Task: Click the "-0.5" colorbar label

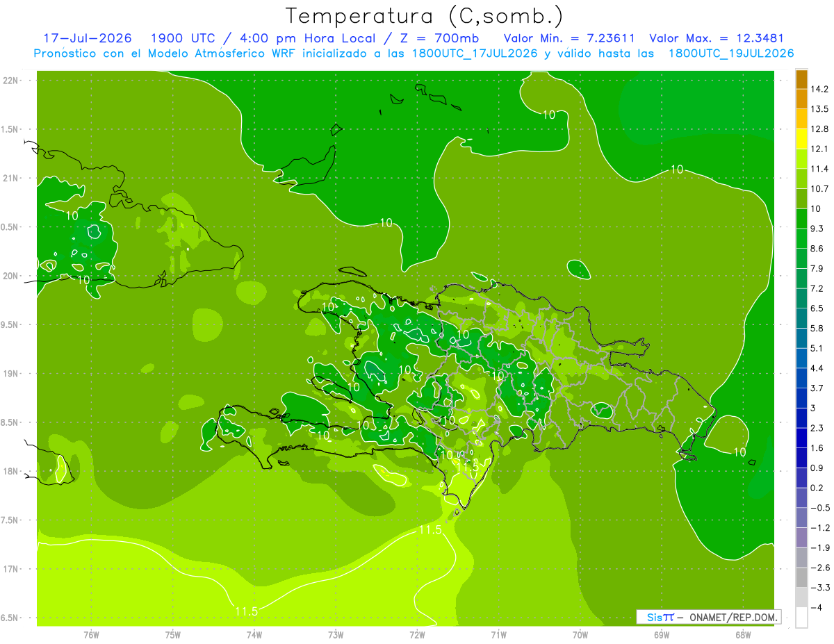Action: pyautogui.click(x=820, y=508)
